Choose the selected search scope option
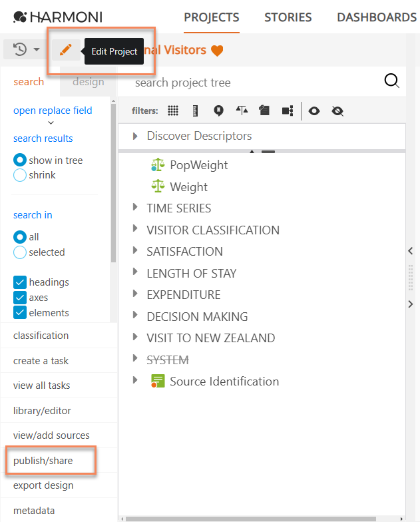The image size is (420, 522). pyautogui.click(x=20, y=252)
